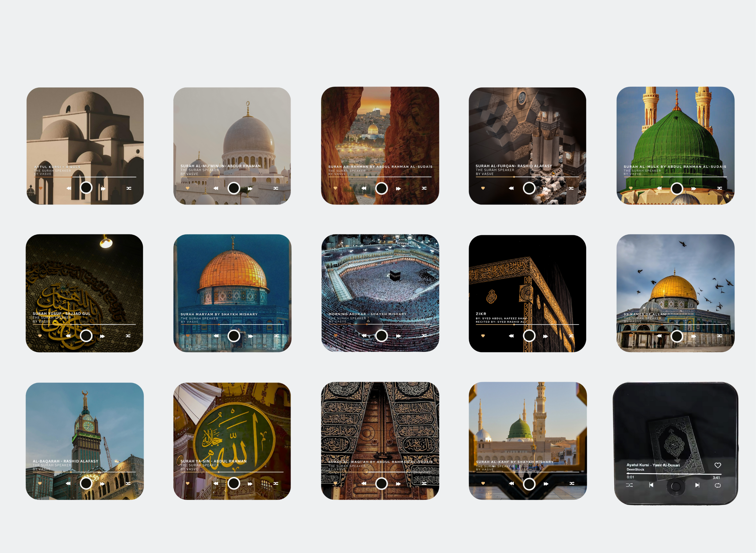Enable repeat on Ayatul Kursi Yasir Al-Dosari player
Screen dimensions: 756x553
click(x=717, y=485)
